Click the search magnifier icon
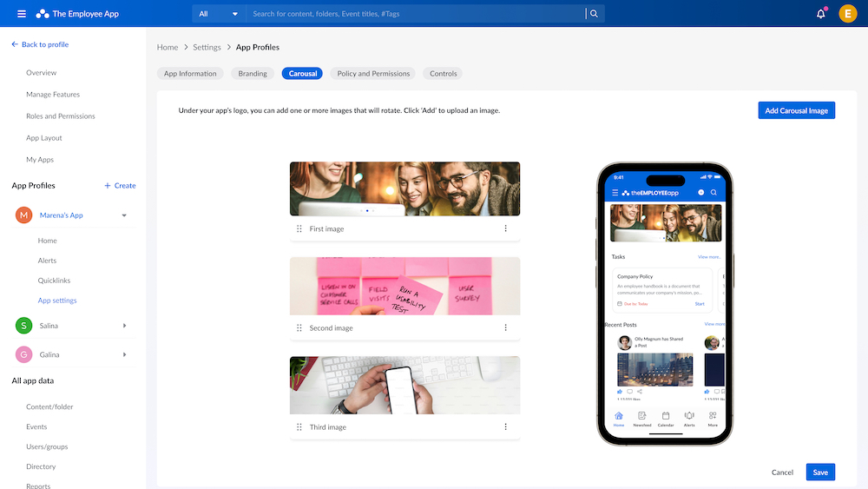This screenshot has height=489, width=868. (594, 14)
